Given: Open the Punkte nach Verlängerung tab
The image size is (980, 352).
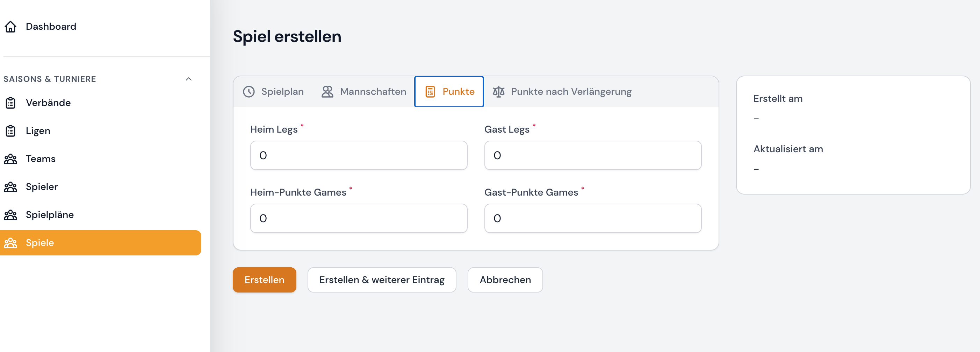Looking at the screenshot, I should [571, 91].
